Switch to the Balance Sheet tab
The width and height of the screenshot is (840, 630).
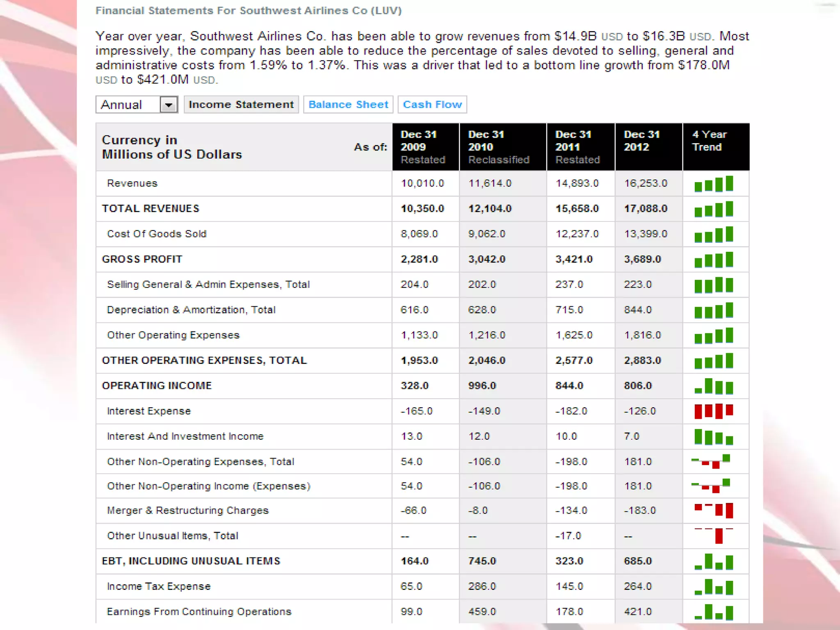[x=348, y=105]
